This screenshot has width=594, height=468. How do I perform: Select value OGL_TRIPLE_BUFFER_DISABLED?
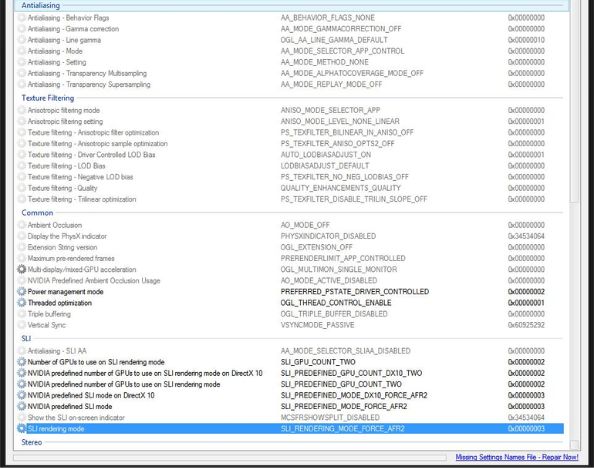point(334,314)
